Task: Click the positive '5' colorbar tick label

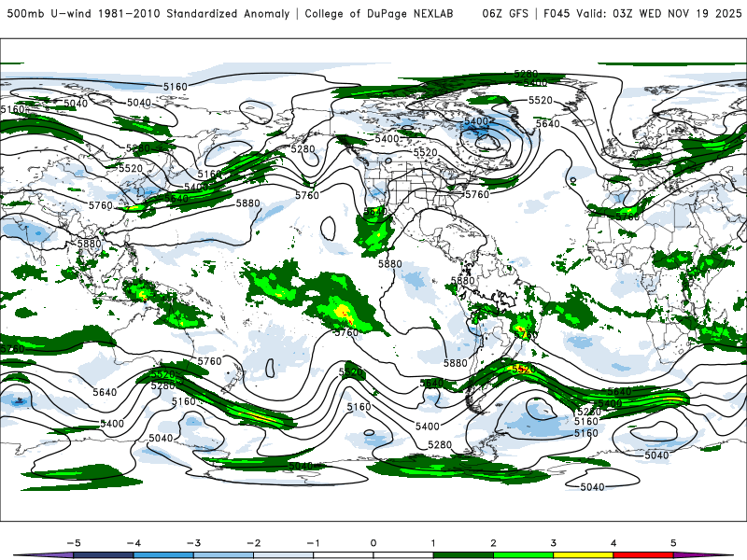Action: [x=673, y=543]
